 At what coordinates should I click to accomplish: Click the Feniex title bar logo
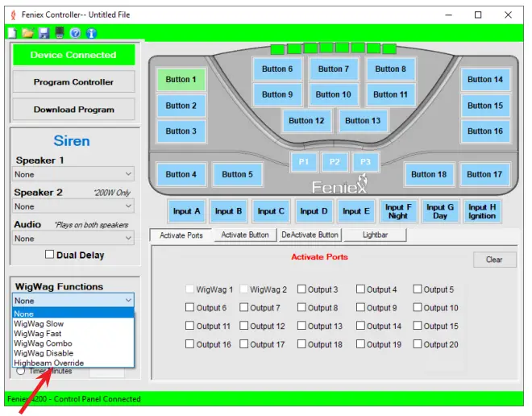pyautogui.click(x=14, y=15)
